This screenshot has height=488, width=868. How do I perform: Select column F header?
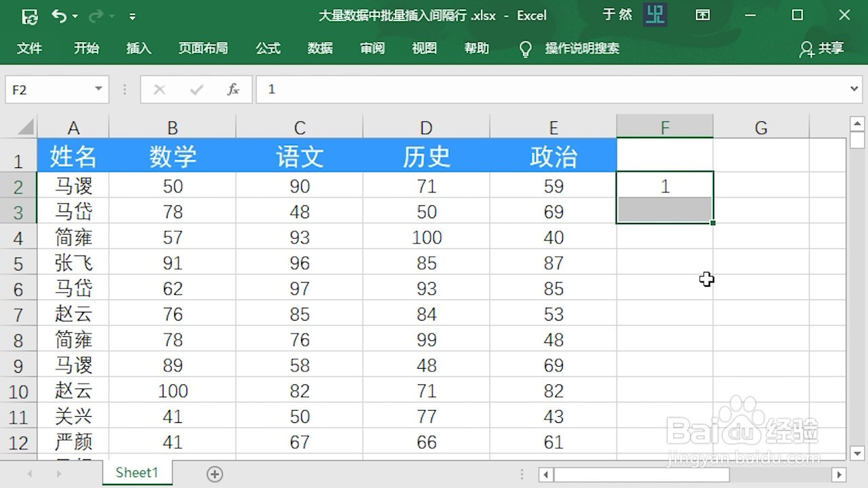tap(665, 127)
